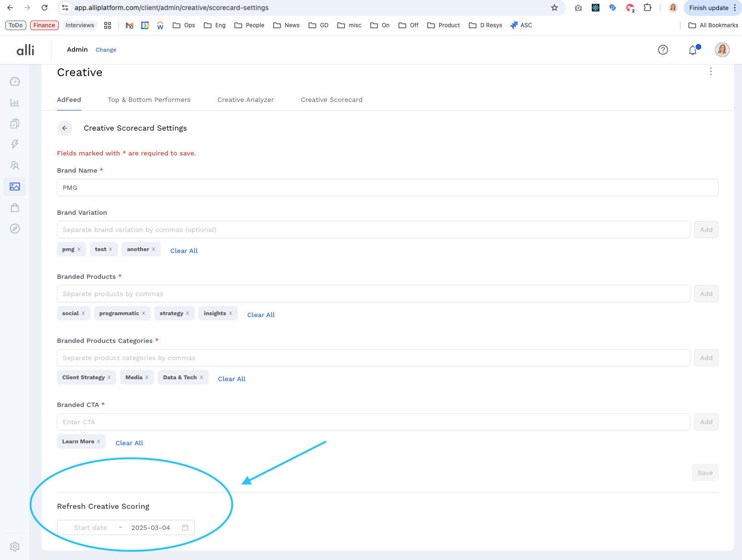Remove the Data & Tech category chip
The height and width of the screenshot is (560, 742).
(x=201, y=377)
